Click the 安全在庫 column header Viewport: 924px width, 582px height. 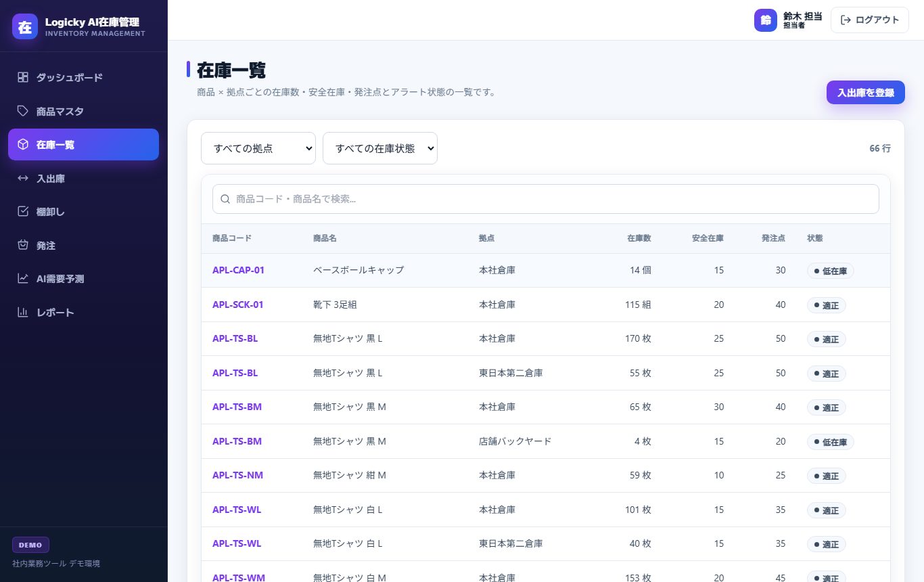[x=708, y=238]
